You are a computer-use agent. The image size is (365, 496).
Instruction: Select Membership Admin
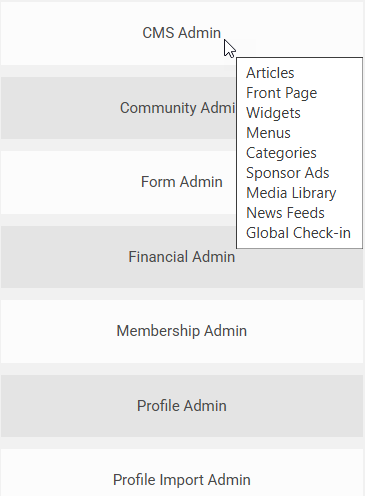click(x=182, y=331)
